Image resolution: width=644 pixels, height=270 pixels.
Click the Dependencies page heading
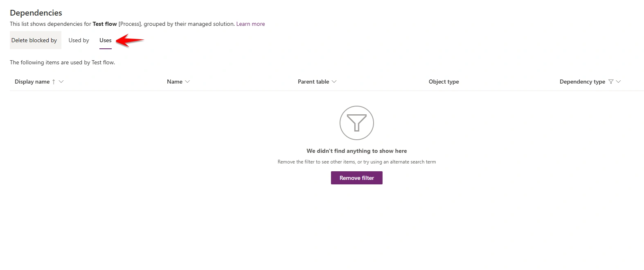pos(36,13)
